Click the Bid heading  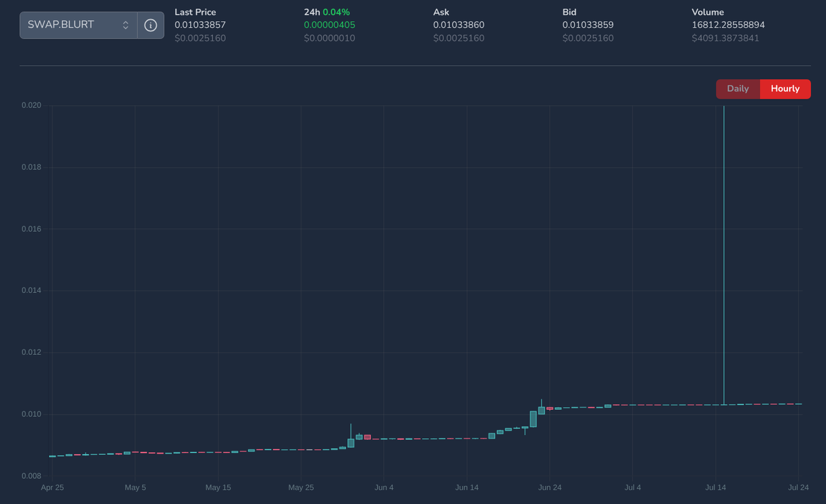coord(569,12)
